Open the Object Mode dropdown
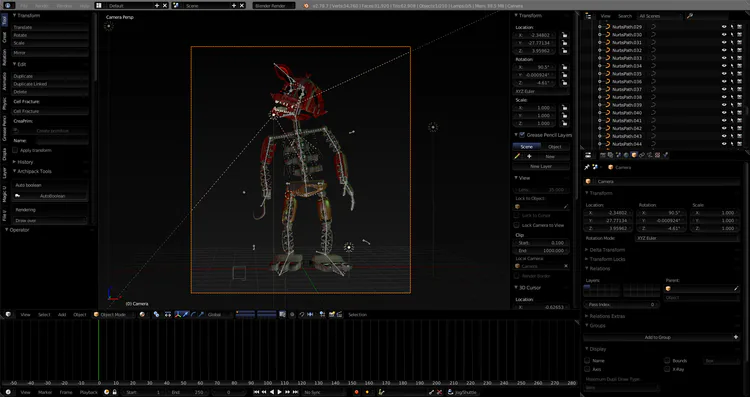Screen dimensions: 750x397 114,314
